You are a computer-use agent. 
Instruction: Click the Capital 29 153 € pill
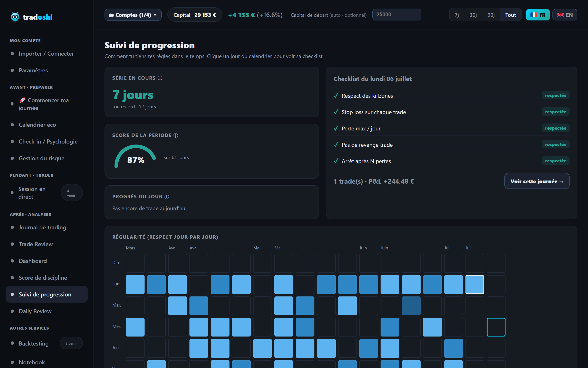pyautogui.click(x=194, y=15)
